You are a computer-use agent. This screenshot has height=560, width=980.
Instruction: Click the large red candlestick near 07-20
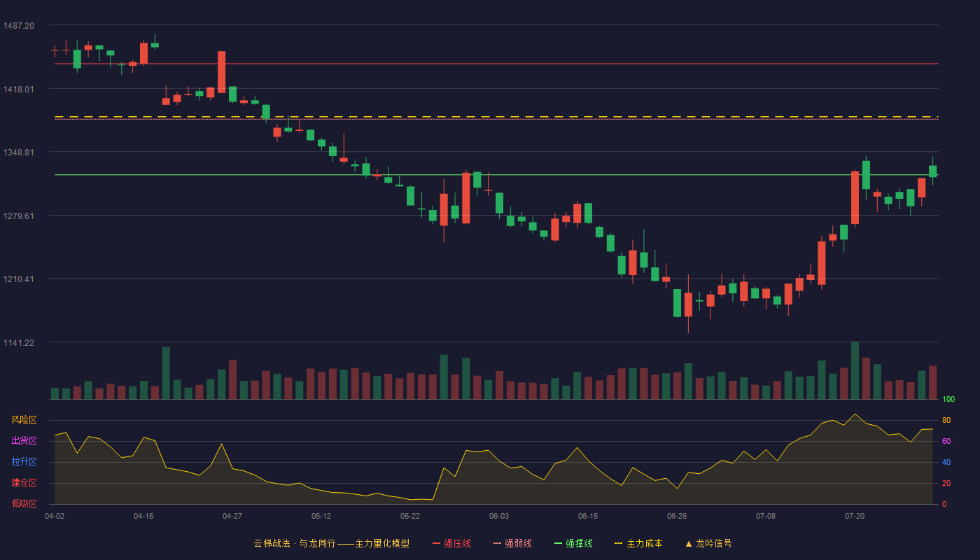tap(855, 197)
